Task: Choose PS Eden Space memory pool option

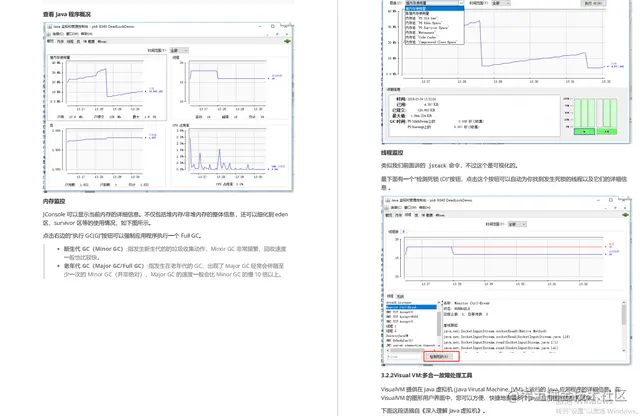Action: (x=434, y=23)
